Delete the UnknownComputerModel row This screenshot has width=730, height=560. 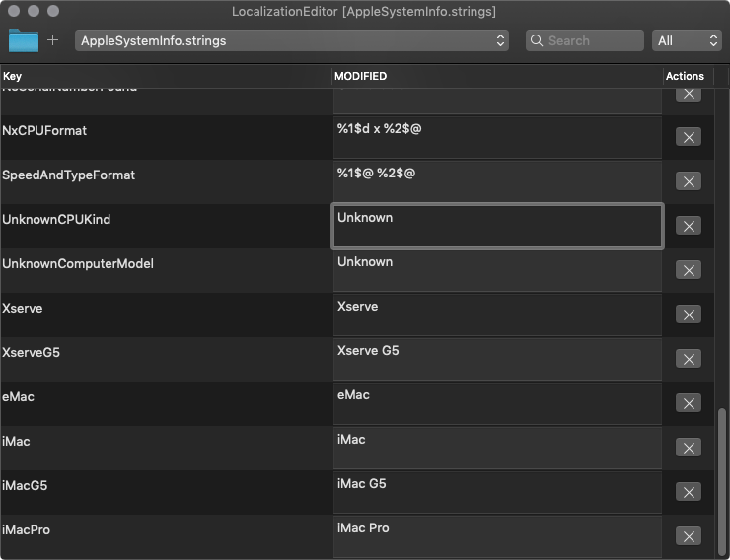(689, 270)
